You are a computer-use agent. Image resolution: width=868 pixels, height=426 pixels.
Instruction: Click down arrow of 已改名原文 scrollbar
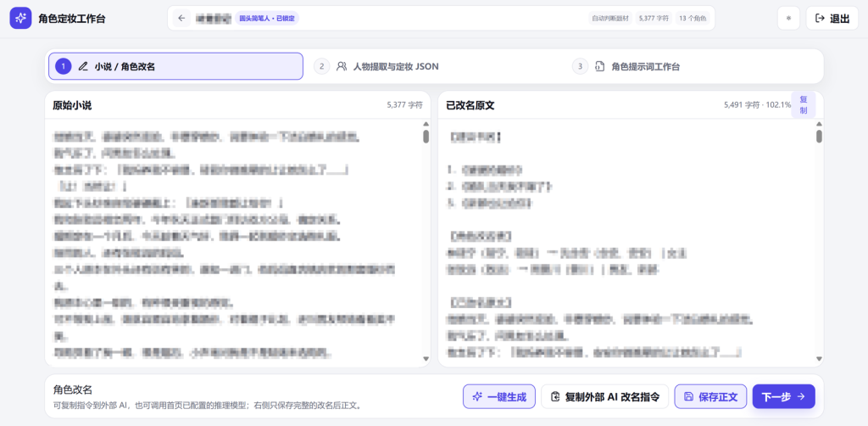tap(819, 359)
